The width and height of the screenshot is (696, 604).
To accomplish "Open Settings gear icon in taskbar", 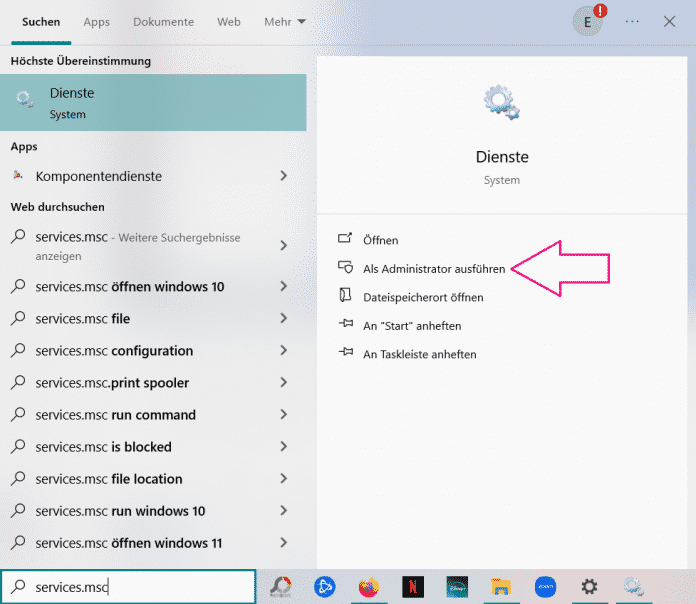I will 590,586.
